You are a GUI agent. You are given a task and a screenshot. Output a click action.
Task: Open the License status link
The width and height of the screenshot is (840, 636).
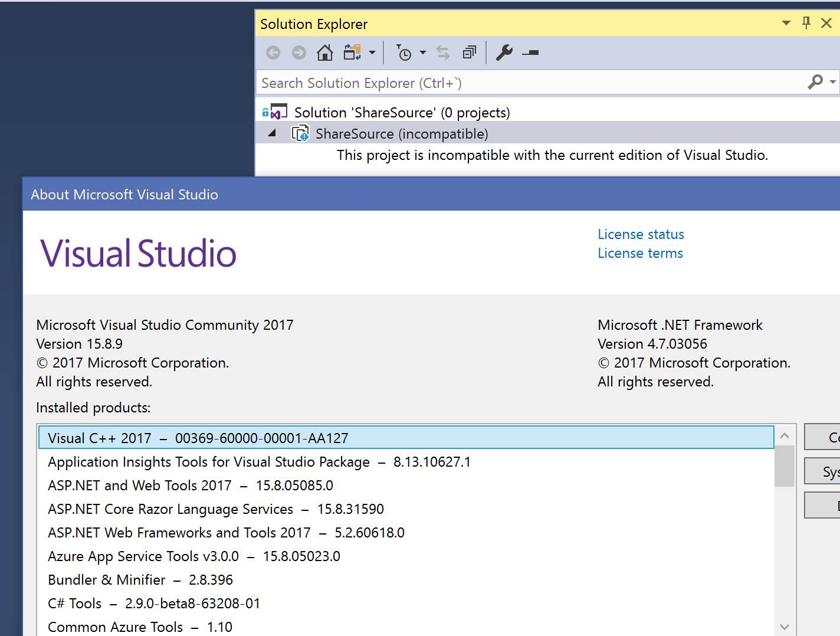[x=641, y=234]
